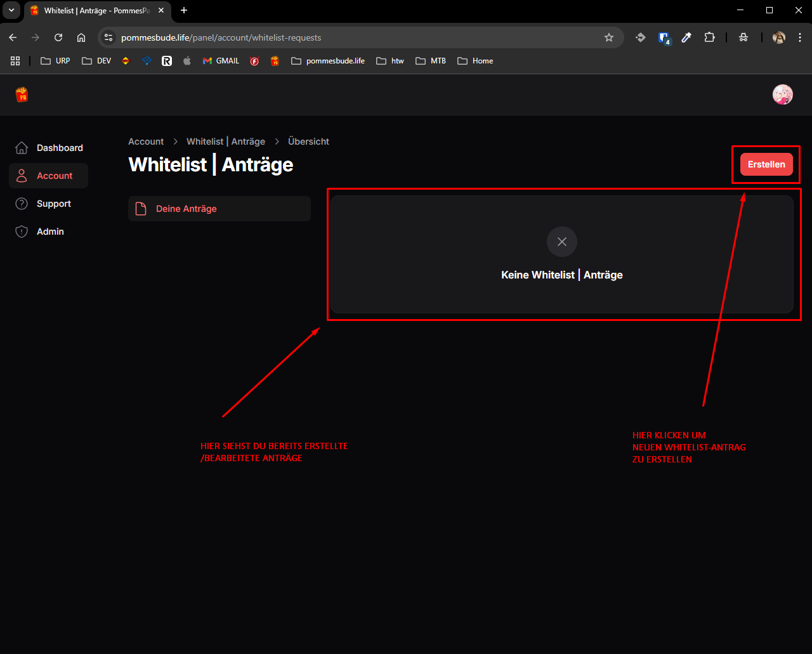Click the red Erstellen button

click(766, 164)
